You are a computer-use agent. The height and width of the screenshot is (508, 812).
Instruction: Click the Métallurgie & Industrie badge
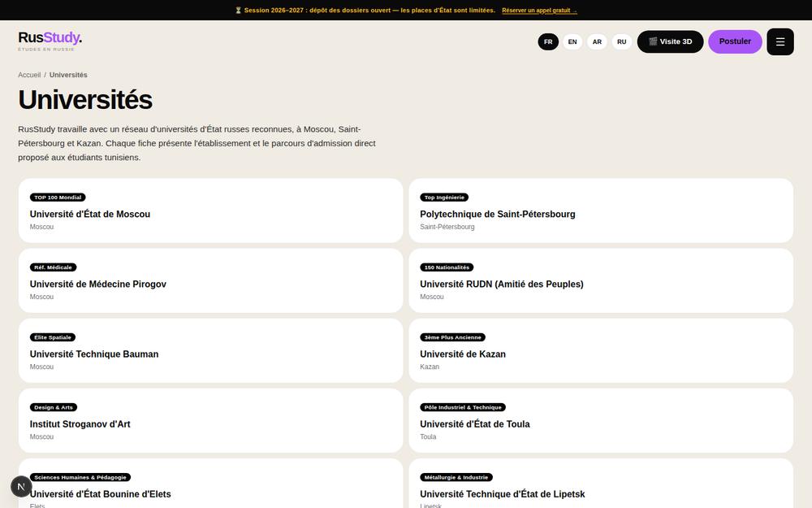click(x=456, y=477)
